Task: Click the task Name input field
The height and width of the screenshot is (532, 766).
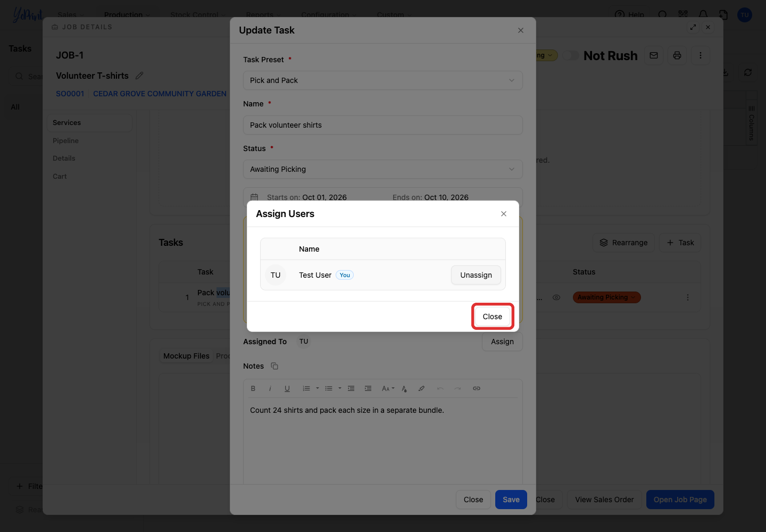Action: click(x=383, y=125)
